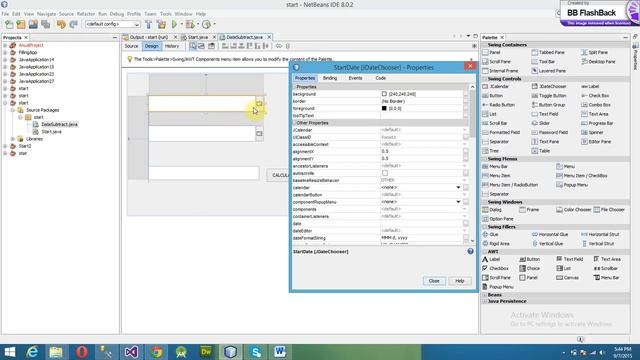Collapse the Other Properties section
The width and height of the screenshot is (640, 360).
click(x=294, y=123)
